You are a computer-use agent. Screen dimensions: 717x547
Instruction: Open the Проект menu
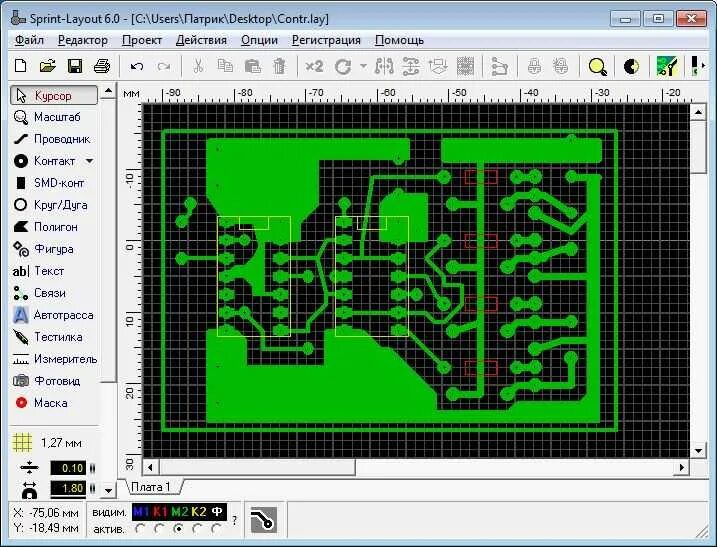pyautogui.click(x=142, y=40)
